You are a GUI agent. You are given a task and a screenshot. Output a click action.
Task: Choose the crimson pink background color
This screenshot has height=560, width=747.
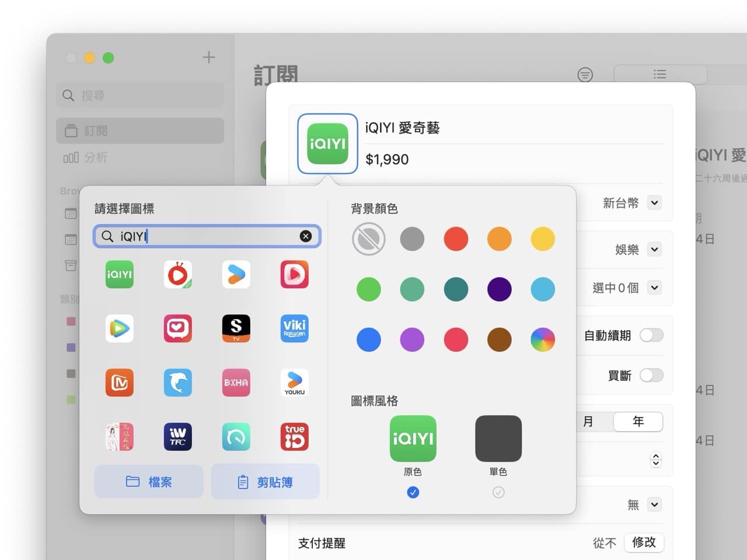(x=456, y=339)
